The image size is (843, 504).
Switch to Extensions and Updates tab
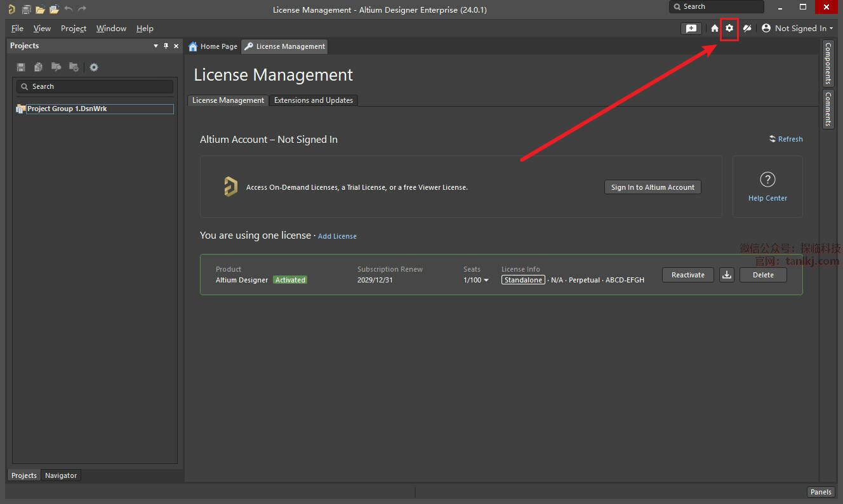tap(314, 100)
